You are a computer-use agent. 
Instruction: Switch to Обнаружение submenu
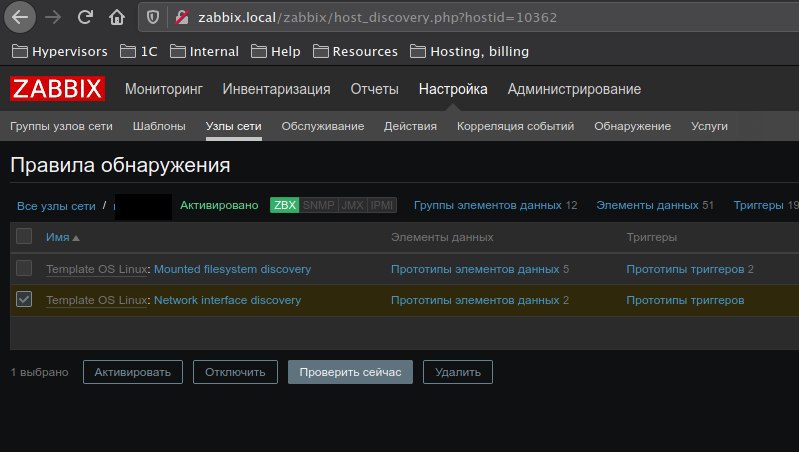[632, 126]
